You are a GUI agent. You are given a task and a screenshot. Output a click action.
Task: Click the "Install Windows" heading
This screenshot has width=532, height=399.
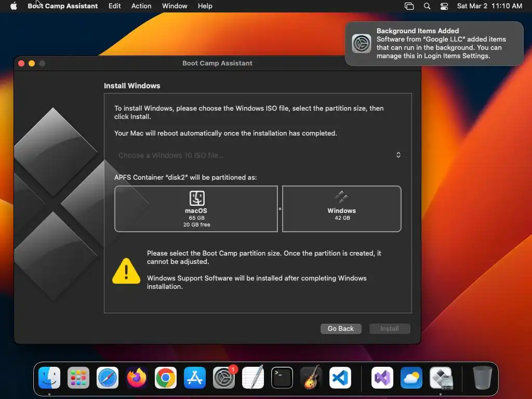pyautogui.click(x=132, y=86)
